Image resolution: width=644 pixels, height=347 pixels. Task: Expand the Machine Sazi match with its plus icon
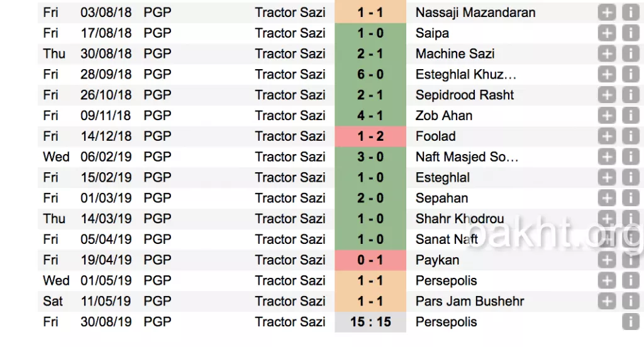coord(607,53)
